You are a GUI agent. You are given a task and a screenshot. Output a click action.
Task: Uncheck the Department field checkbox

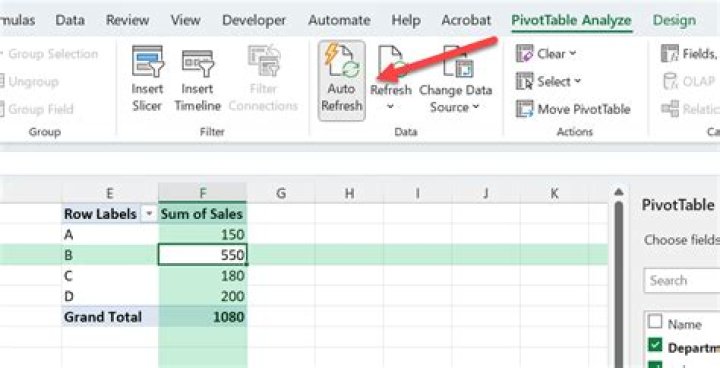pos(654,345)
